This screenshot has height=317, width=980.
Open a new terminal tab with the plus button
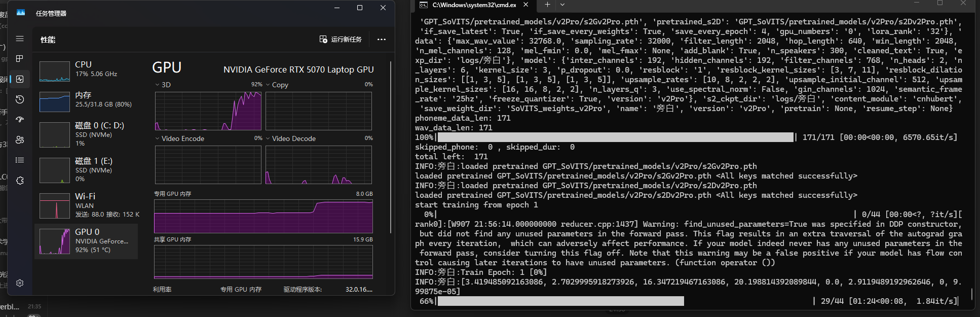[547, 5]
